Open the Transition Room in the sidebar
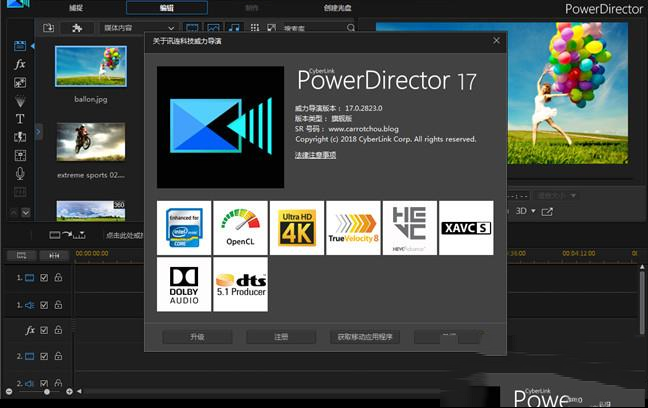Viewport: 648px width, 408px height. tap(19, 137)
